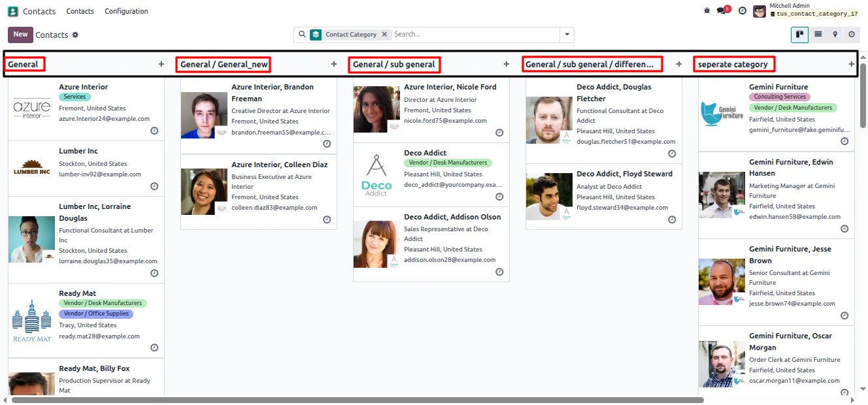Click activity clock on Addison Olson card
The image size is (868, 405).
click(x=499, y=272)
